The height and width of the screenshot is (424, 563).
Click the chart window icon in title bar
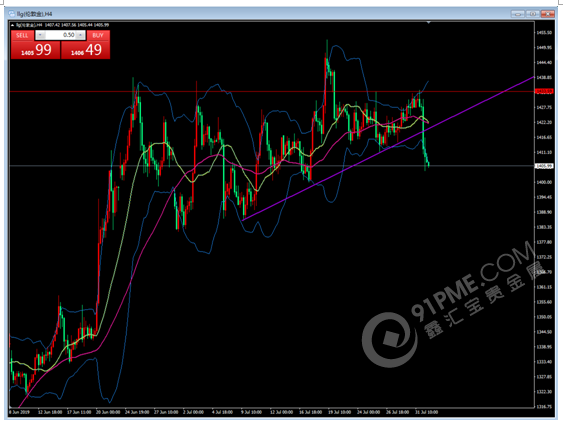click(x=12, y=14)
